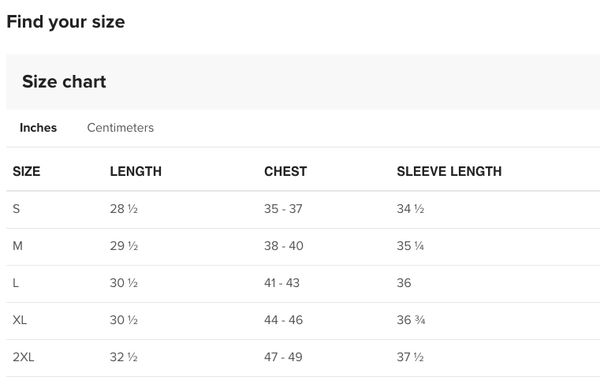Click chest value 44 - 46

coord(283,320)
